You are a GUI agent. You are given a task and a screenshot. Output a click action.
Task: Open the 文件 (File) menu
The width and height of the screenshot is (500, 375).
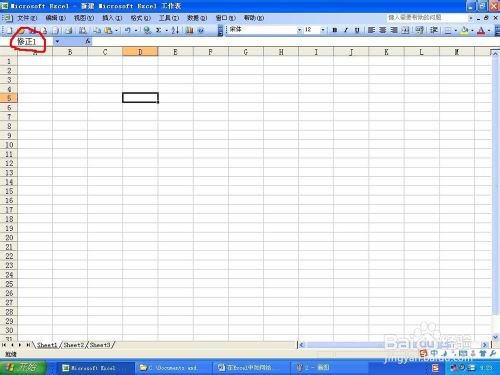pos(27,18)
